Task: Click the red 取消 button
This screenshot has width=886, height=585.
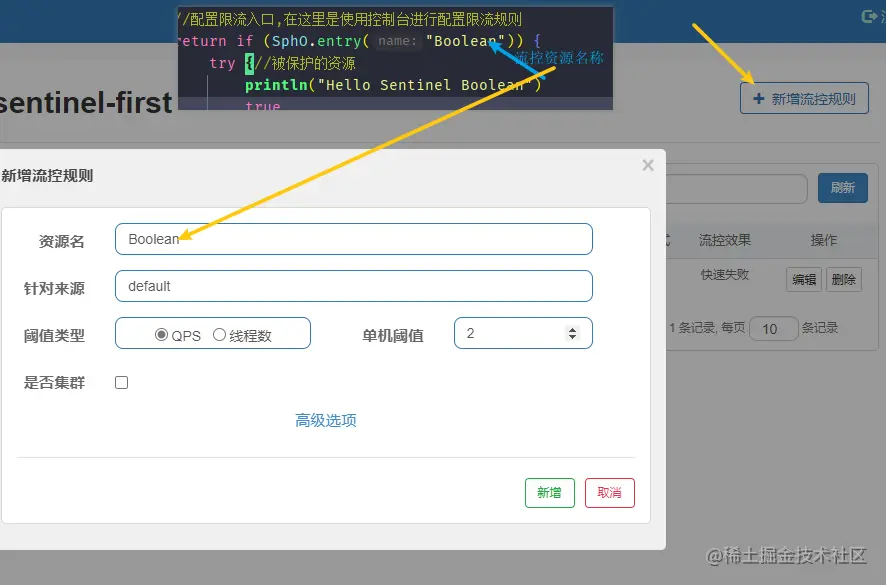Action: pos(610,493)
